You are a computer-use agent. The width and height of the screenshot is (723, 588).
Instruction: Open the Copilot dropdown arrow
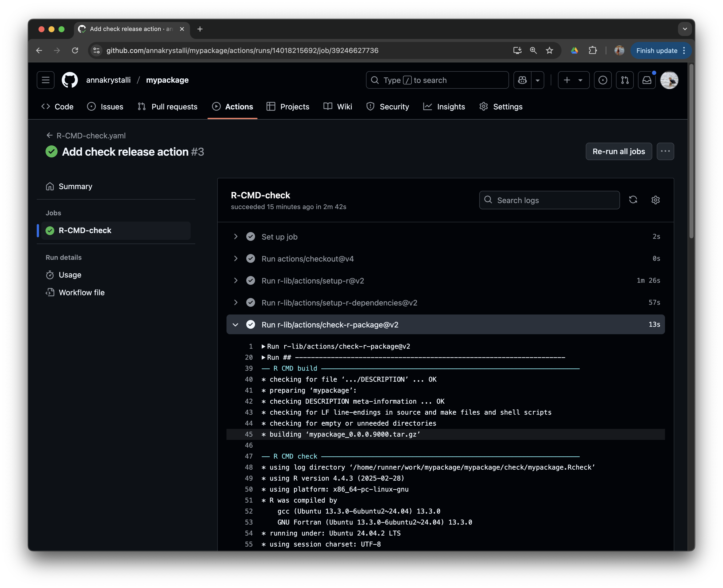(537, 80)
